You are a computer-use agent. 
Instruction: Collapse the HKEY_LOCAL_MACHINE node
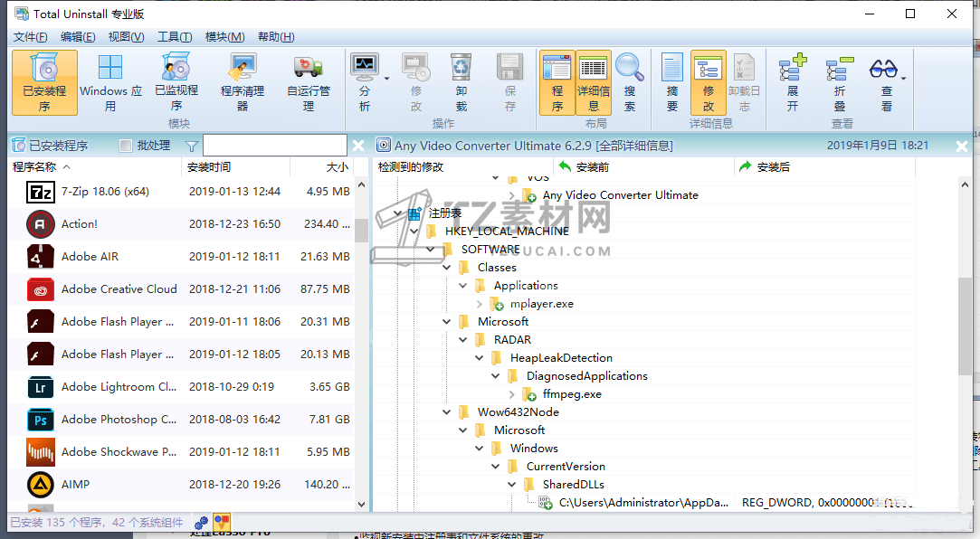click(x=414, y=232)
